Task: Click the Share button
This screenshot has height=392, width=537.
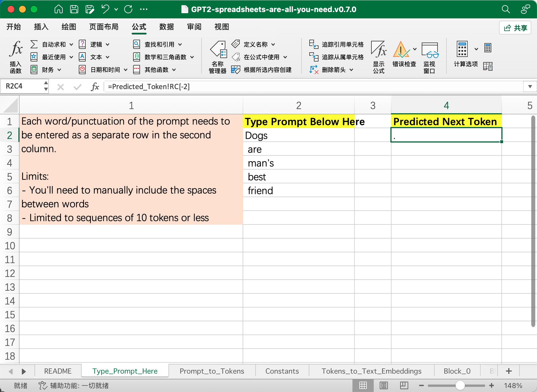Action: [x=515, y=28]
